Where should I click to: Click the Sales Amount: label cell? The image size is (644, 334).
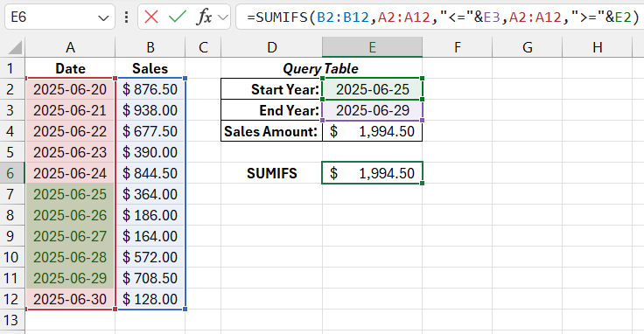(x=271, y=131)
